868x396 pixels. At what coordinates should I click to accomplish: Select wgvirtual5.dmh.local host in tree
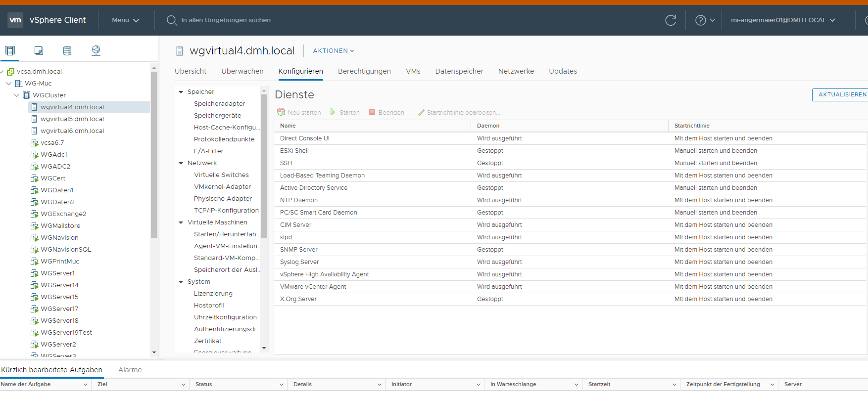pos(72,119)
